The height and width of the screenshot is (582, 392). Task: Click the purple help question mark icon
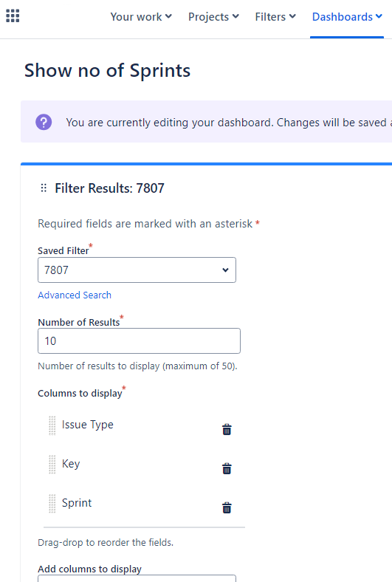pyautogui.click(x=44, y=122)
